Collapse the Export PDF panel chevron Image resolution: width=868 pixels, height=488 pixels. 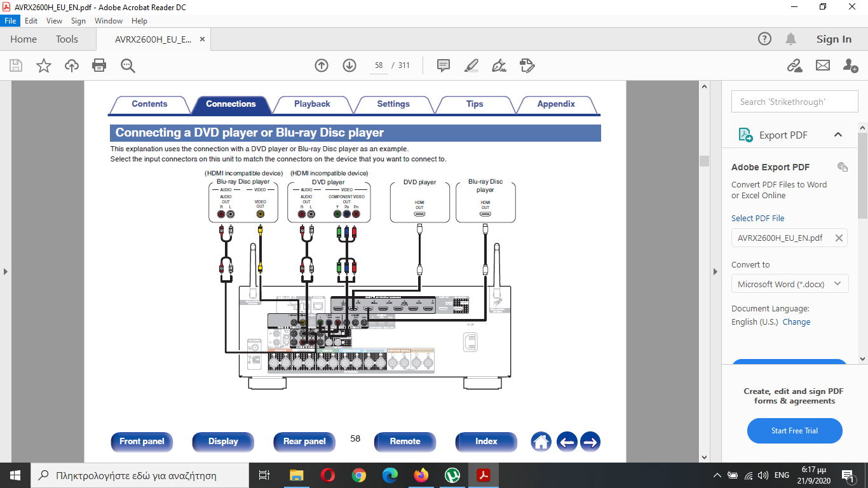tap(837, 135)
